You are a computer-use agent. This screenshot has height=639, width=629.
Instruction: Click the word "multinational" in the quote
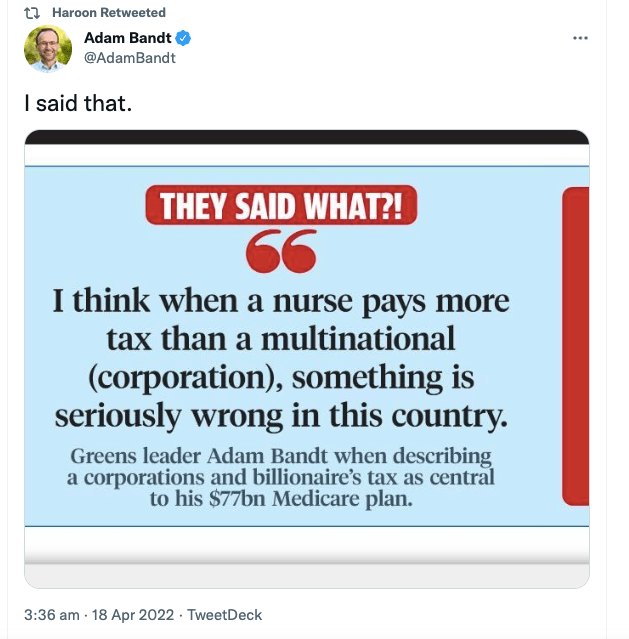pyautogui.click(x=358, y=338)
